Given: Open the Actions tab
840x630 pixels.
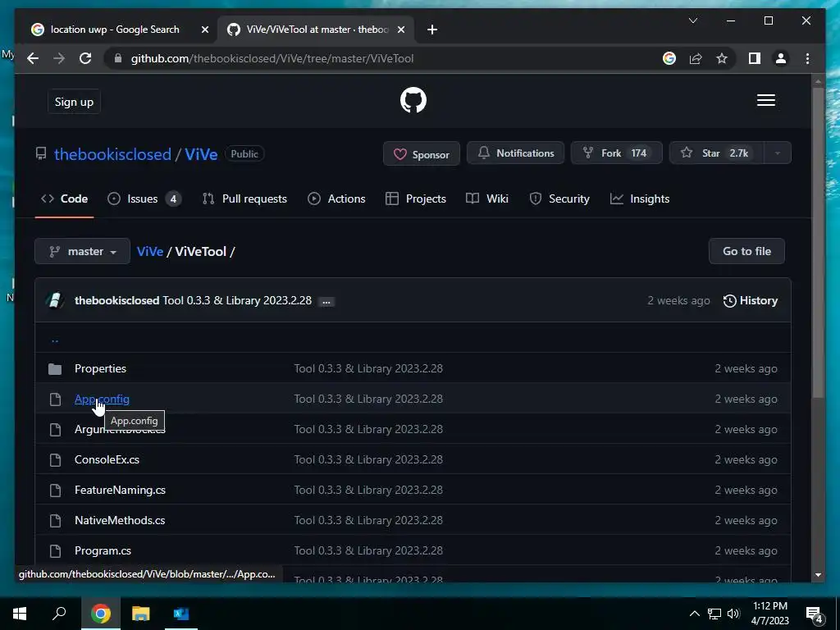Looking at the screenshot, I should 336,199.
